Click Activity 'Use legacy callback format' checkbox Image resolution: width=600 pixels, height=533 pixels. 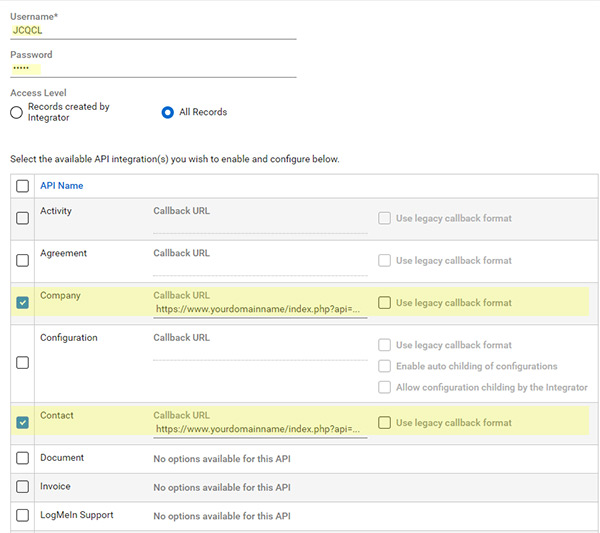coord(384,218)
